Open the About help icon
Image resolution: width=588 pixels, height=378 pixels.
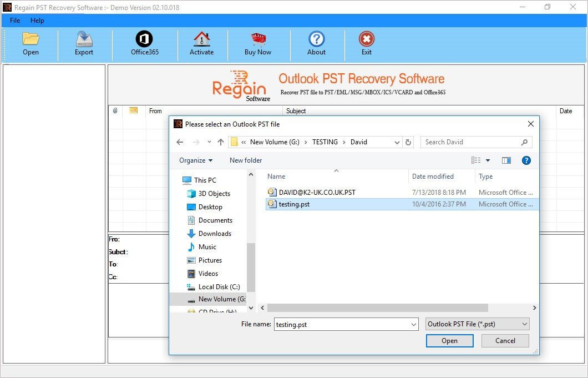click(317, 39)
